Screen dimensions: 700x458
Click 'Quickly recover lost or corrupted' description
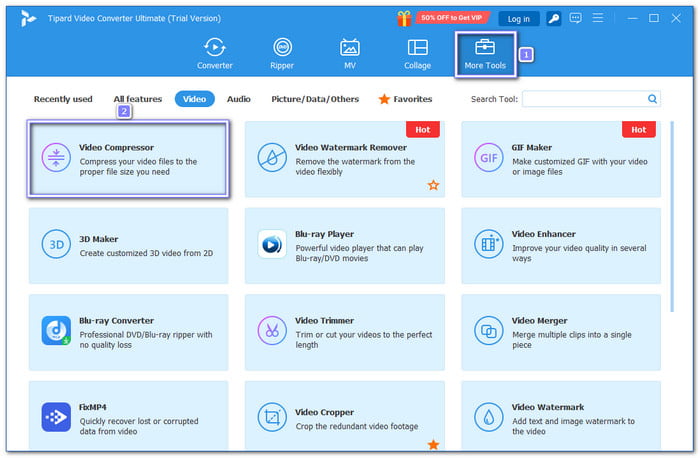[139, 426]
